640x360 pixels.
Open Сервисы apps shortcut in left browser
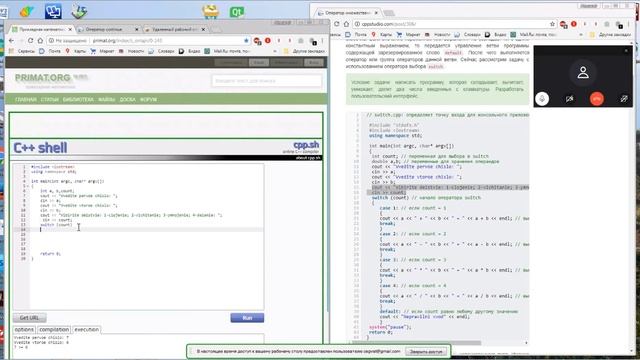point(22,51)
